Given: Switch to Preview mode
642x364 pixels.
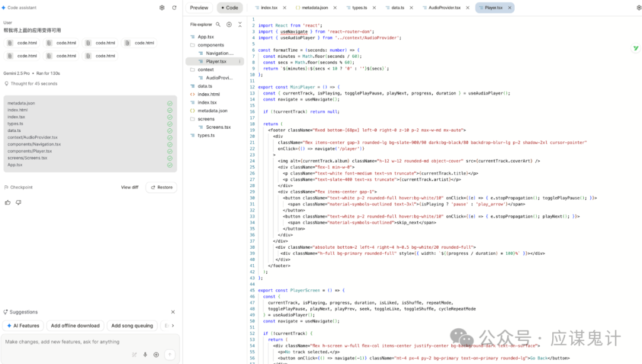Looking at the screenshot, I should click(x=199, y=8).
